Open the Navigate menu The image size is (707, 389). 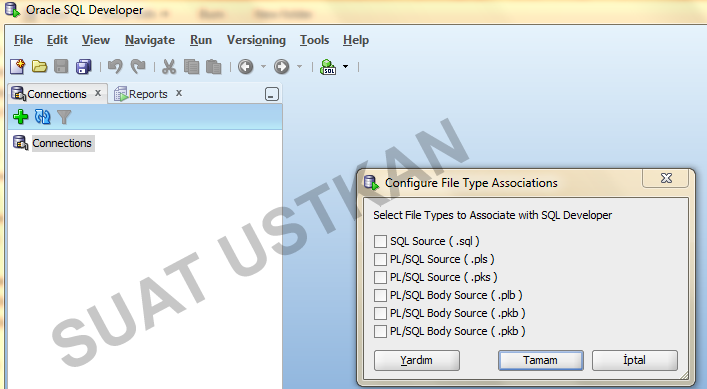click(150, 40)
